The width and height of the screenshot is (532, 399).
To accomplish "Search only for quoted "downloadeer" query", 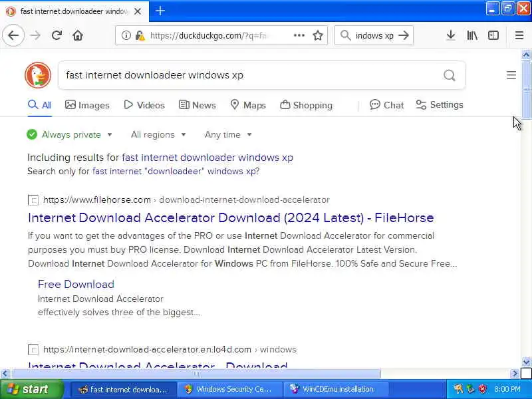I will (x=176, y=171).
